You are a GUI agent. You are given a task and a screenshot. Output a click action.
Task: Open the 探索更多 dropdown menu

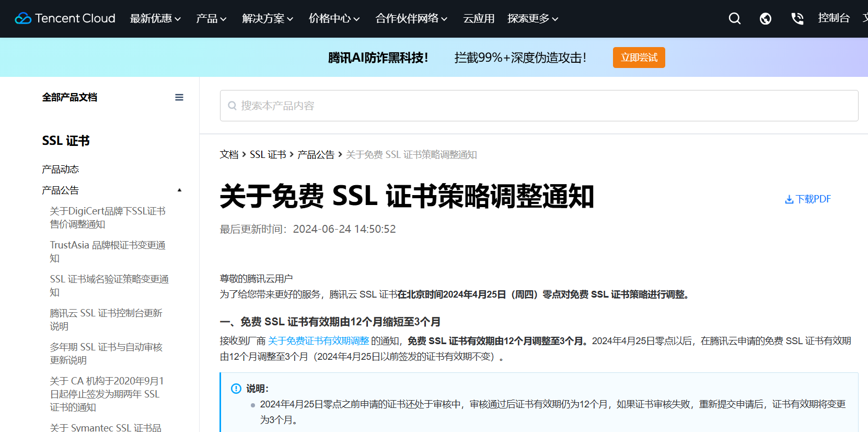(533, 18)
